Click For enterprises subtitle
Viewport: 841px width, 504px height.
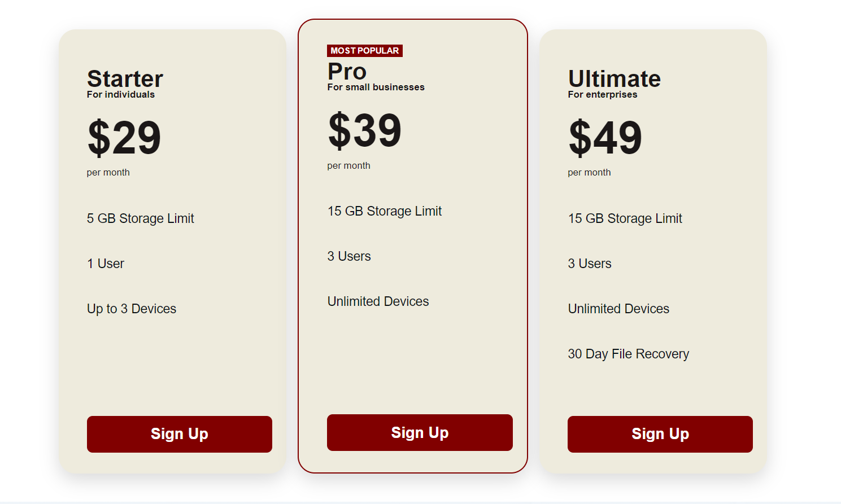603,94
